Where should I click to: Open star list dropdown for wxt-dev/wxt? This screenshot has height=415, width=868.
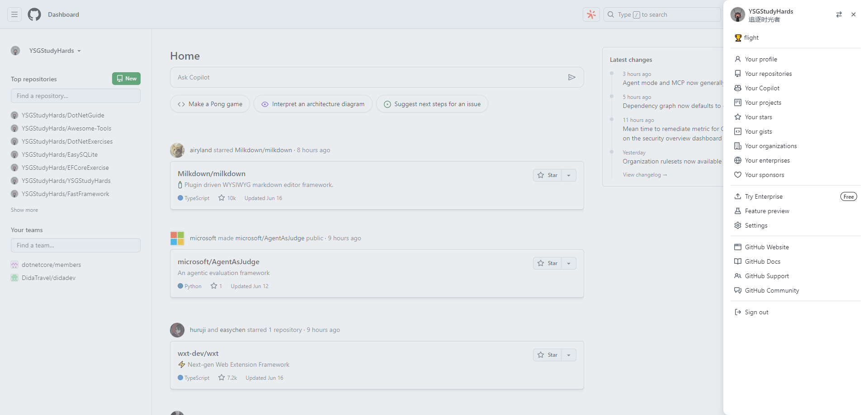(x=569, y=355)
